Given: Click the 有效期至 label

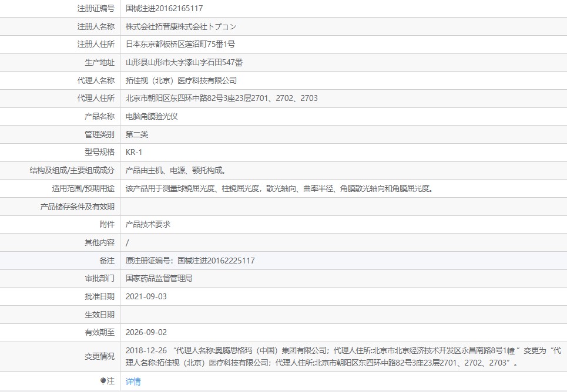Looking at the screenshot, I should coord(99,332).
